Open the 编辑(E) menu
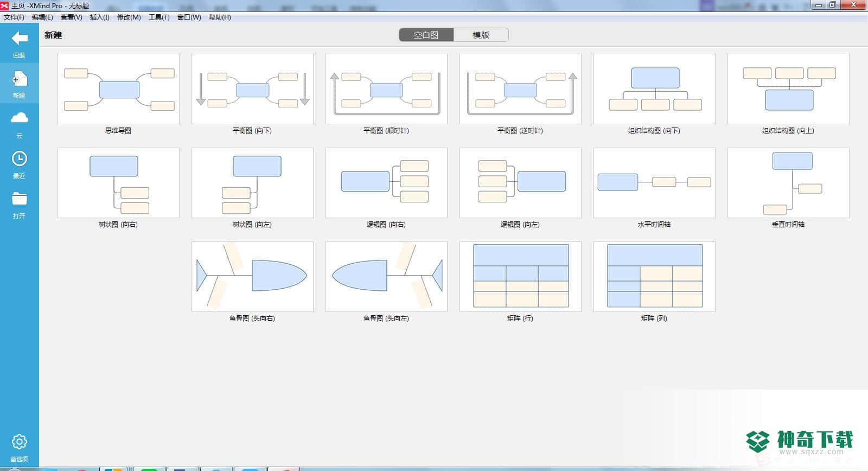The width and height of the screenshot is (868, 471). (x=42, y=17)
